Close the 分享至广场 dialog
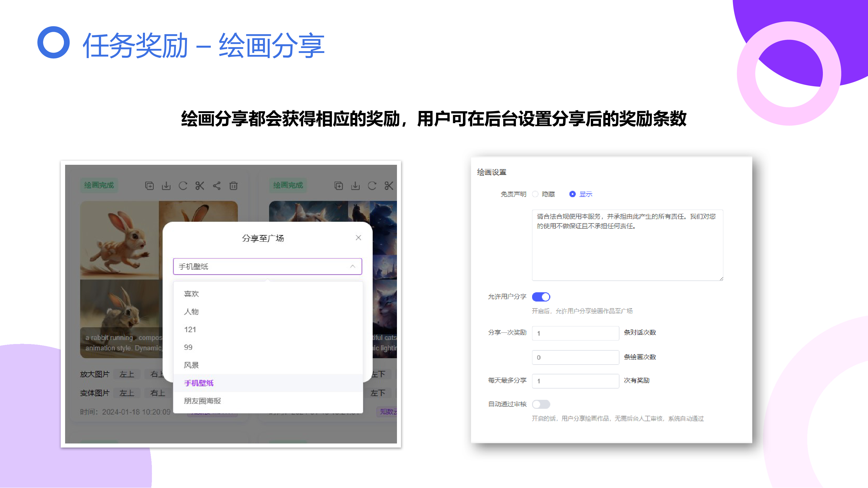This screenshot has height=488, width=868. (358, 238)
